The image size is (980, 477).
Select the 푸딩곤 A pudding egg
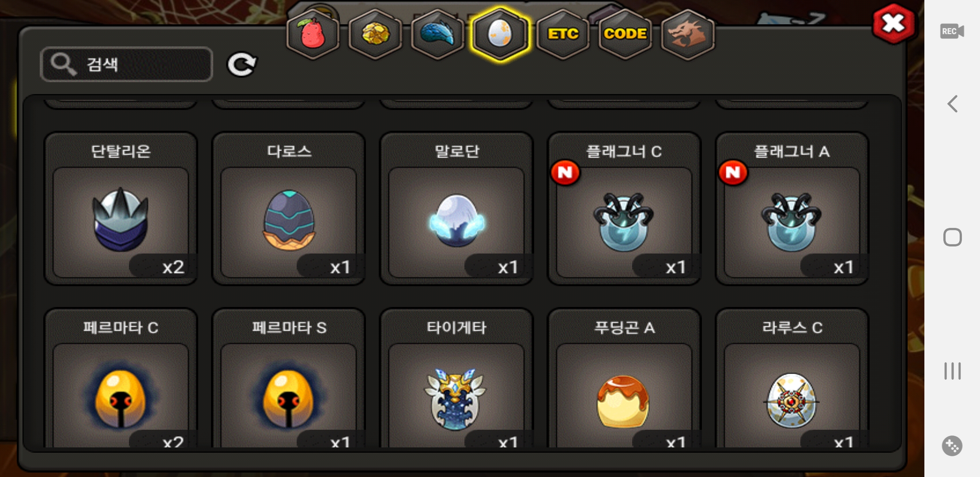tap(624, 379)
